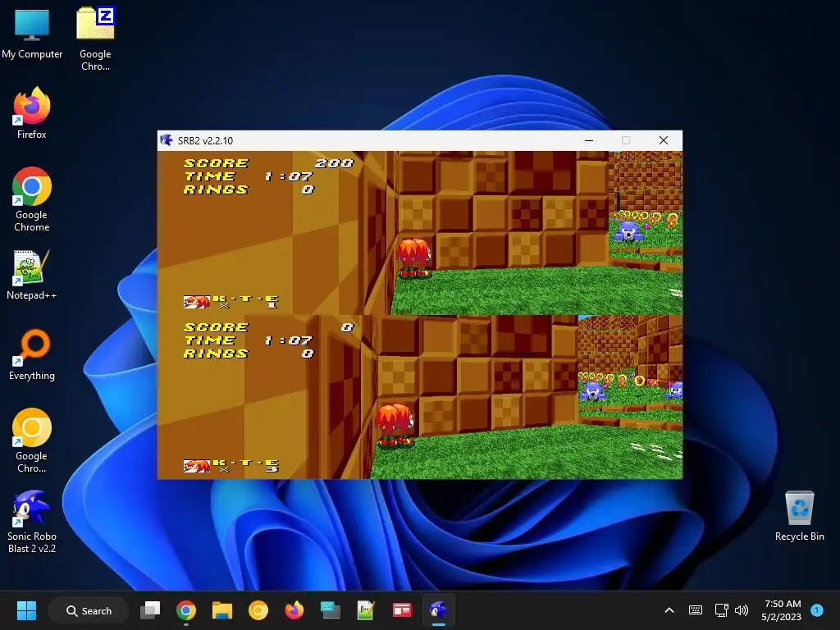The height and width of the screenshot is (630, 840).
Task: Open the Windows Start menu
Action: coord(26,610)
